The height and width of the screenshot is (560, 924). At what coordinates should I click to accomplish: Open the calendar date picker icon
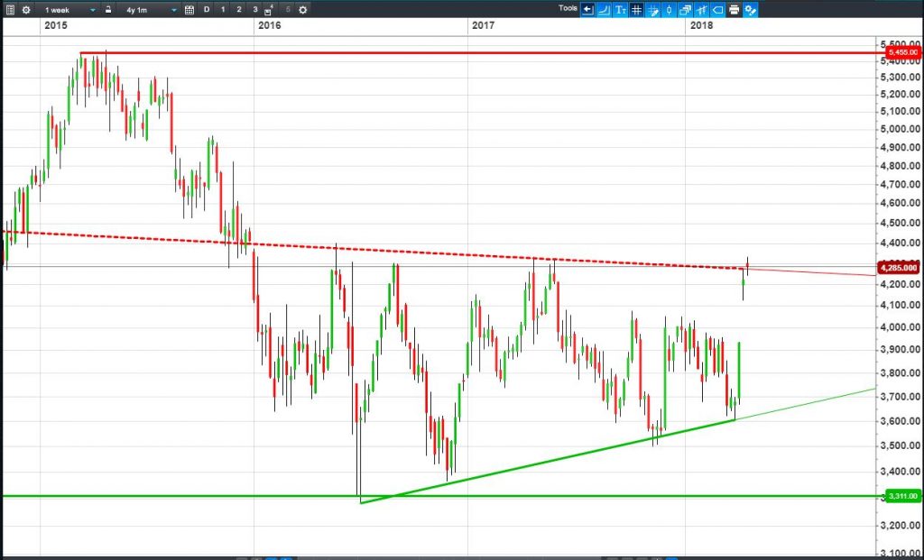(189, 10)
